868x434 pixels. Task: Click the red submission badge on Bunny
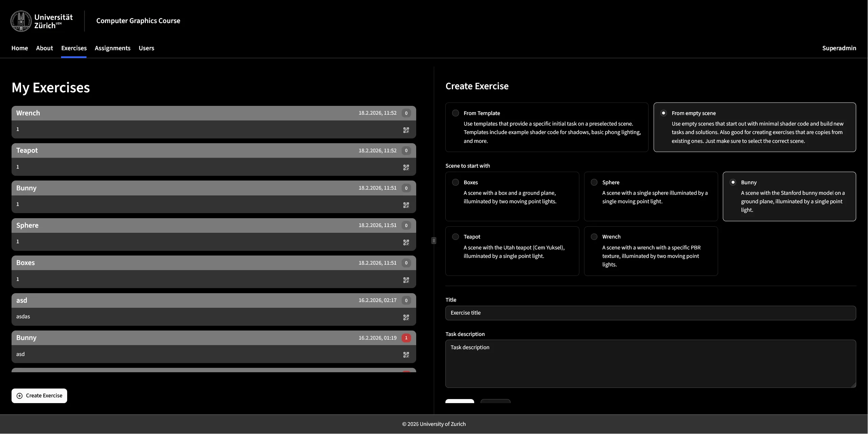coord(406,338)
